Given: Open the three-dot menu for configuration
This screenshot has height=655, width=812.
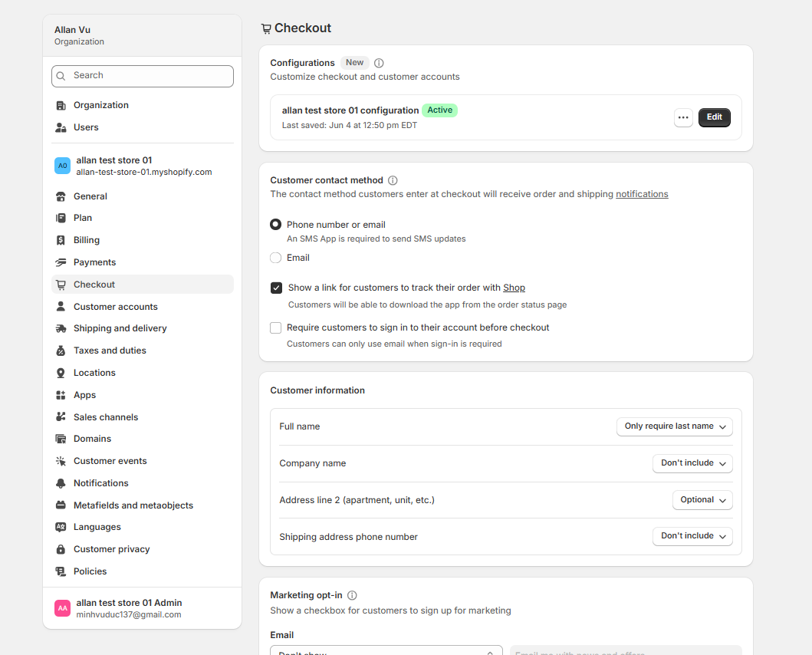Looking at the screenshot, I should 683,117.
